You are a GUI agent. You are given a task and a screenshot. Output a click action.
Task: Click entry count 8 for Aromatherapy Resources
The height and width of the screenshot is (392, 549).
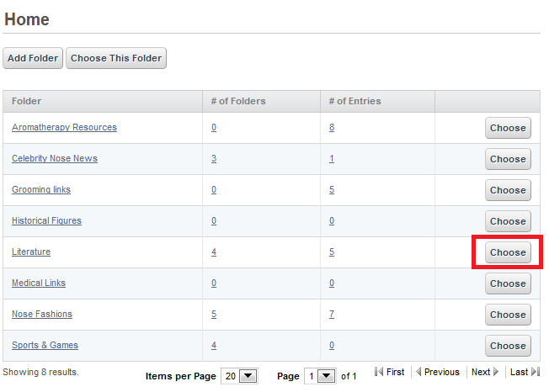[x=332, y=127]
